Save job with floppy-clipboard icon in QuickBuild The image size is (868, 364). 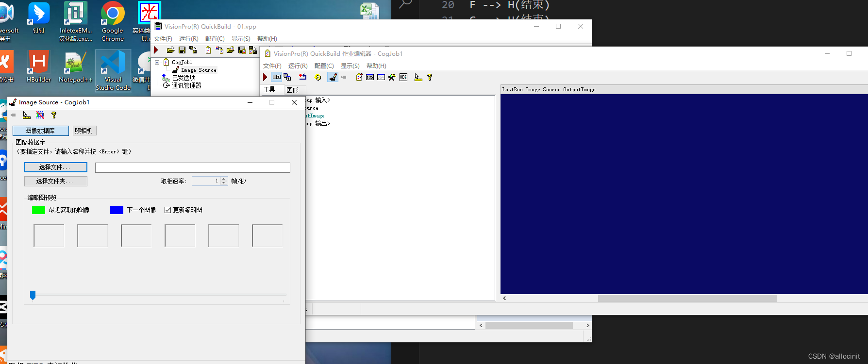242,50
